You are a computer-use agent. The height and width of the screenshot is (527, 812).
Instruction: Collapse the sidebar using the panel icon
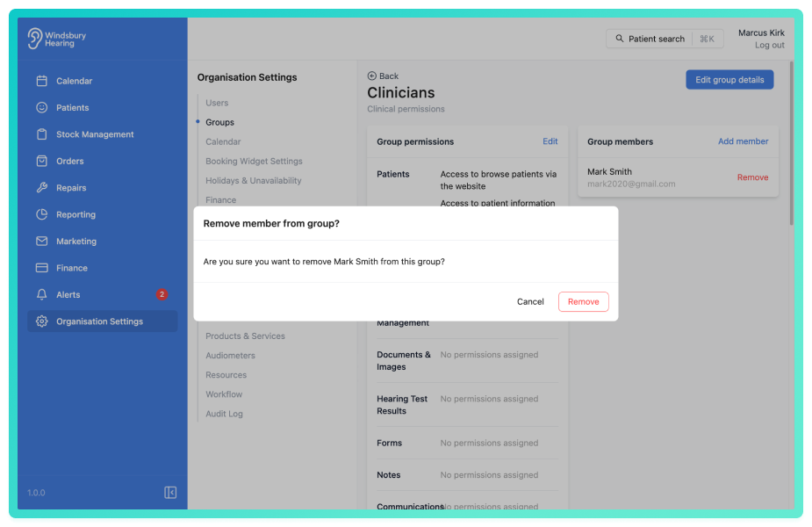tap(170, 492)
